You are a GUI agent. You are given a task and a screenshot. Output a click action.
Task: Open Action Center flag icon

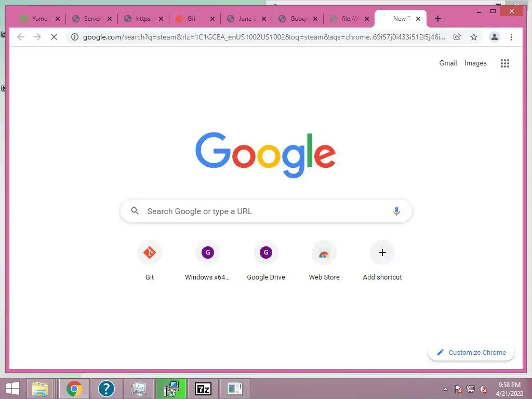coord(458,389)
